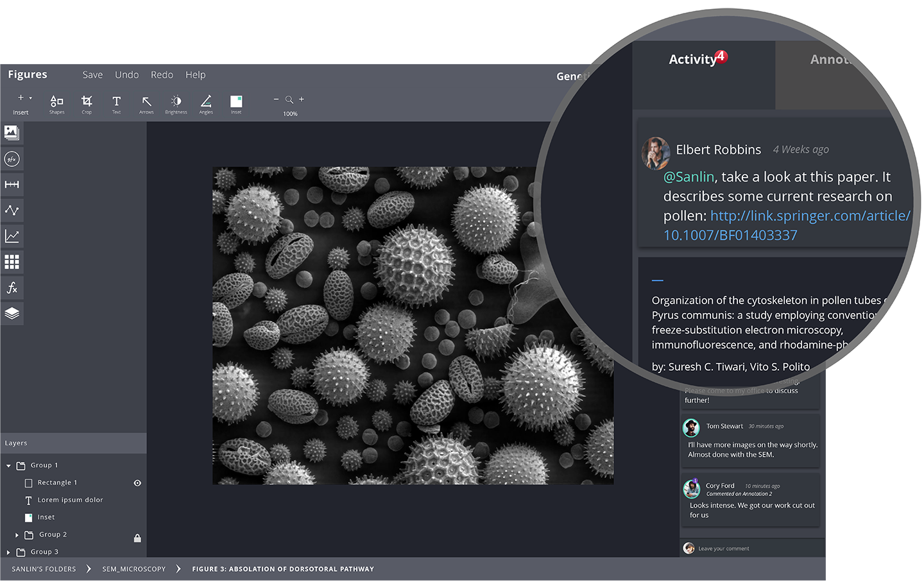
Task: Click the Inset tool in toolbar
Action: point(236,103)
